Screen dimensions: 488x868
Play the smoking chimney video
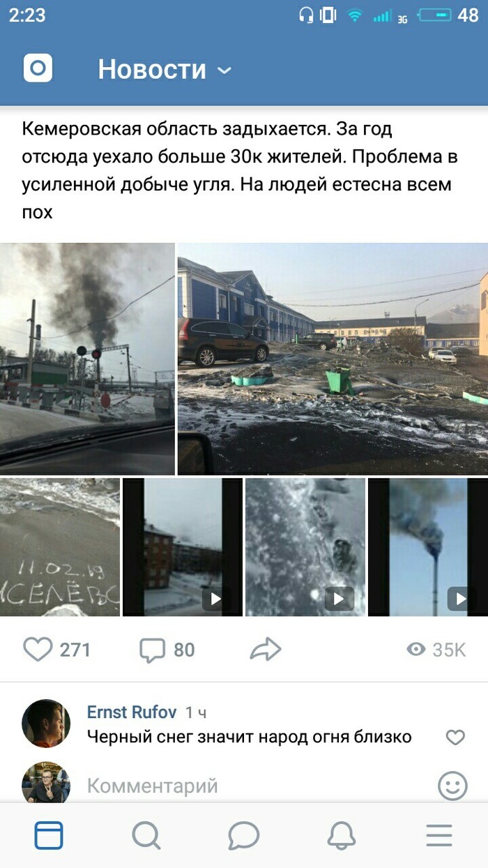click(x=428, y=546)
